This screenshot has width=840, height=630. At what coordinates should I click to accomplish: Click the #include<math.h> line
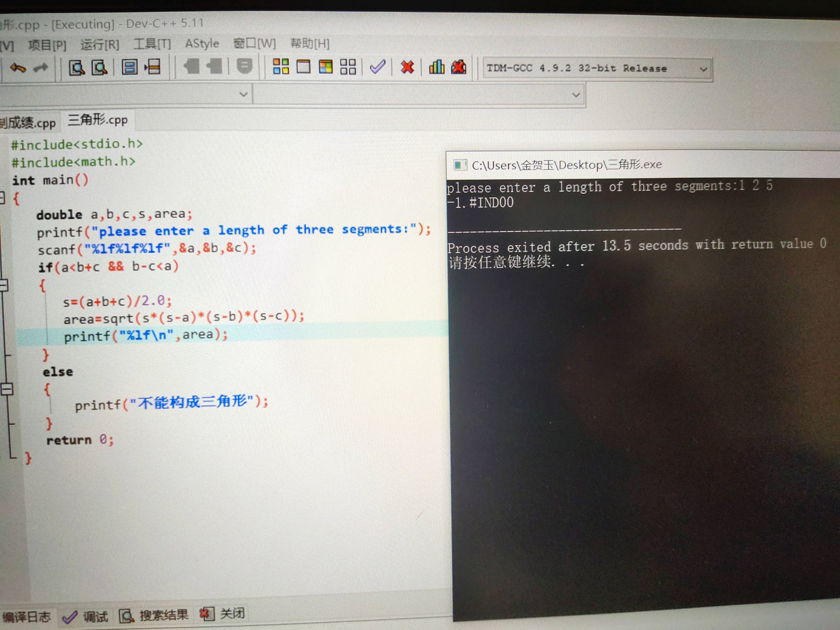coord(73,162)
